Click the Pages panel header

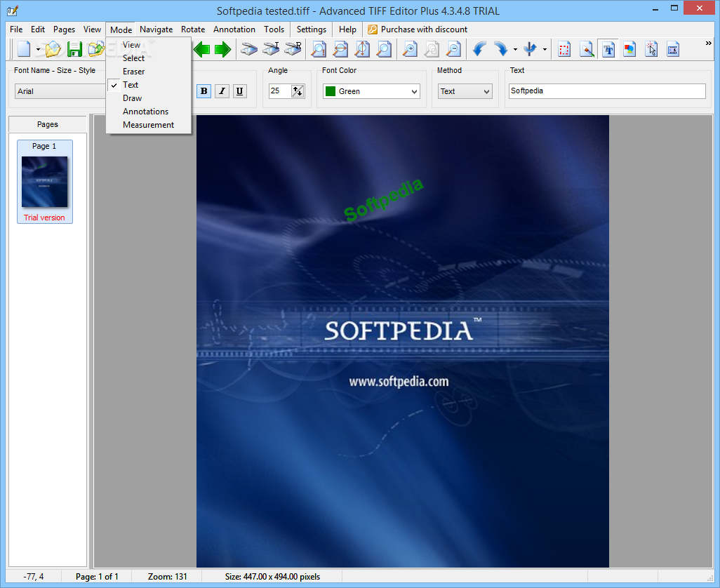click(x=48, y=124)
